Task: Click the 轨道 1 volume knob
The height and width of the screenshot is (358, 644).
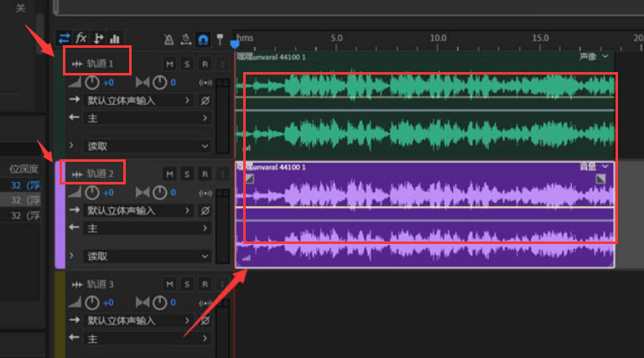Action: coord(92,82)
